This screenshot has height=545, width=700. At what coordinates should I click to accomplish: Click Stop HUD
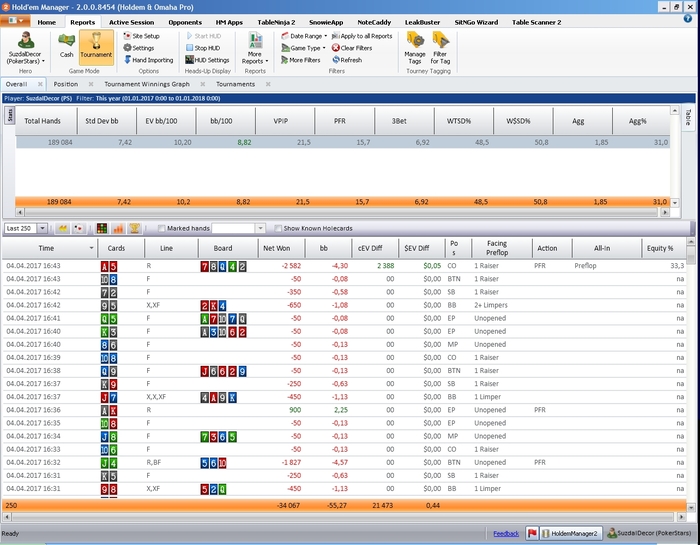[x=203, y=48]
